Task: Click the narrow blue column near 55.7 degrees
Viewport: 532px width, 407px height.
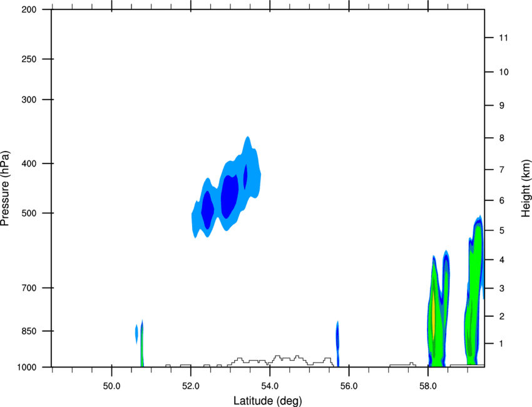Action: pos(337,344)
